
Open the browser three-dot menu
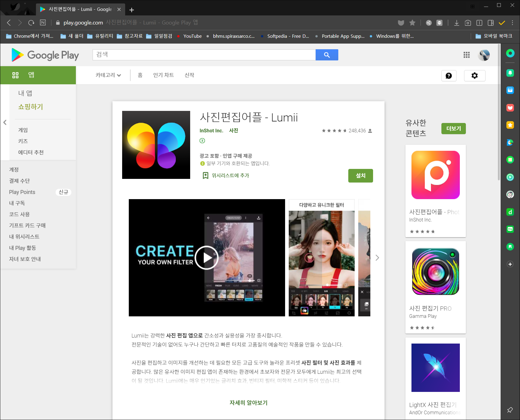(x=512, y=23)
